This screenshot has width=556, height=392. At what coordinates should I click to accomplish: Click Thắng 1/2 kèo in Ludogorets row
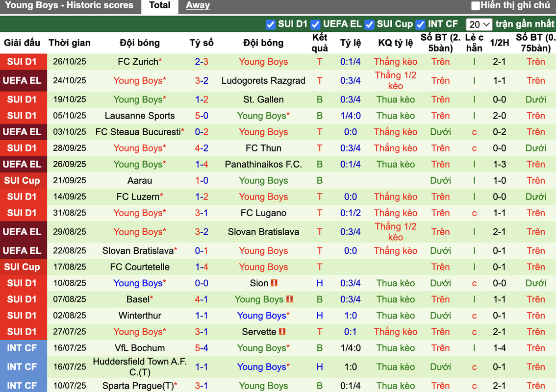395,80
